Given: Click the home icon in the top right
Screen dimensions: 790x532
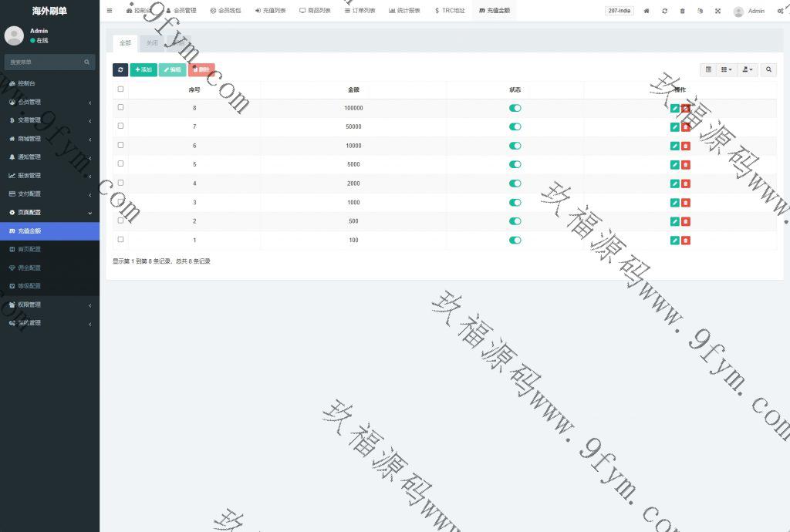Looking at the screenshot, I should coord(647,11).
